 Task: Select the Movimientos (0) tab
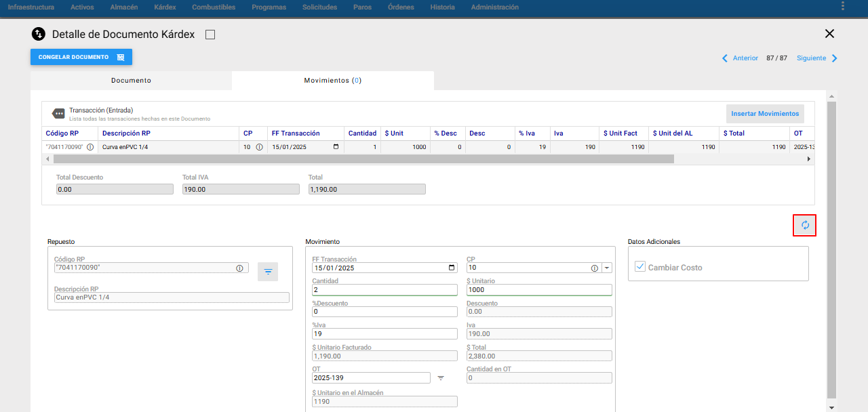coord(332,81)
